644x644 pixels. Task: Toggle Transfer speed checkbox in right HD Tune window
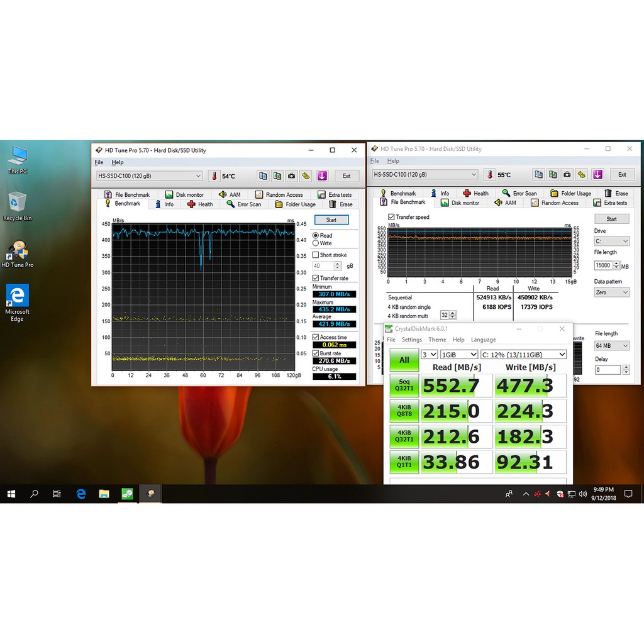click(x=391, y=217)
